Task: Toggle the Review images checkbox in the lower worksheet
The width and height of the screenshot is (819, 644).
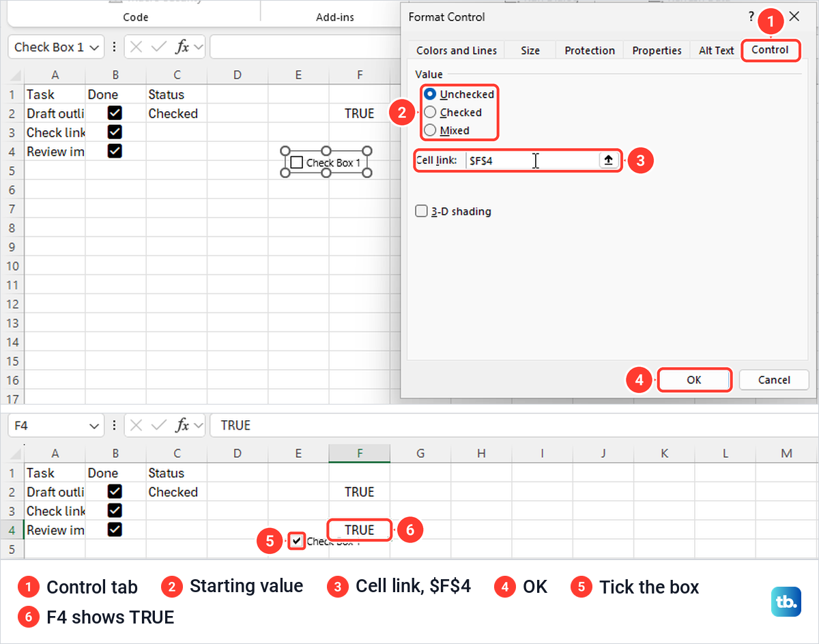Action: (x=115, y=529)
